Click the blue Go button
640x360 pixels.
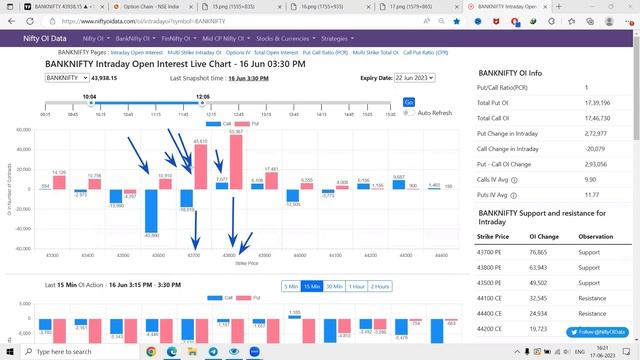(x=409, y=102)
